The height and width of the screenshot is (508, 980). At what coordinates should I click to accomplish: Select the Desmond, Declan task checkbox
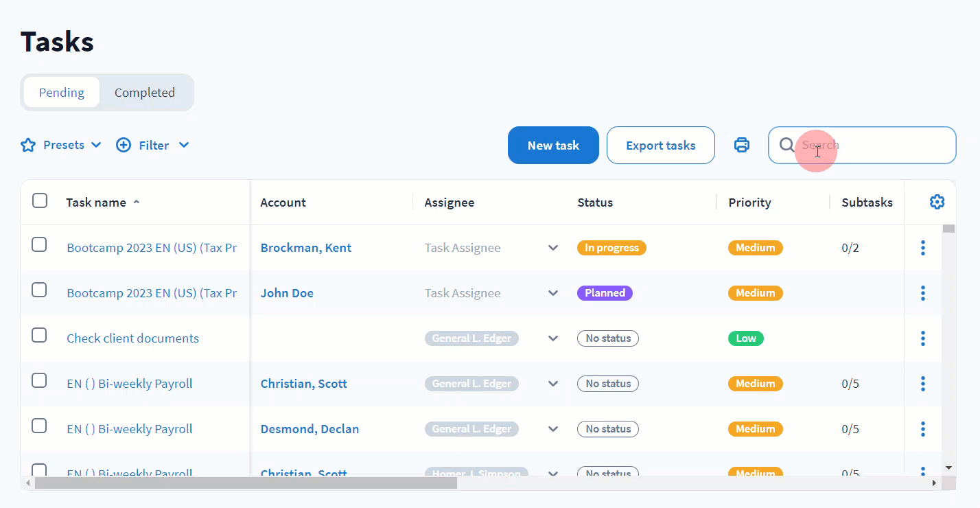(39, 426)
